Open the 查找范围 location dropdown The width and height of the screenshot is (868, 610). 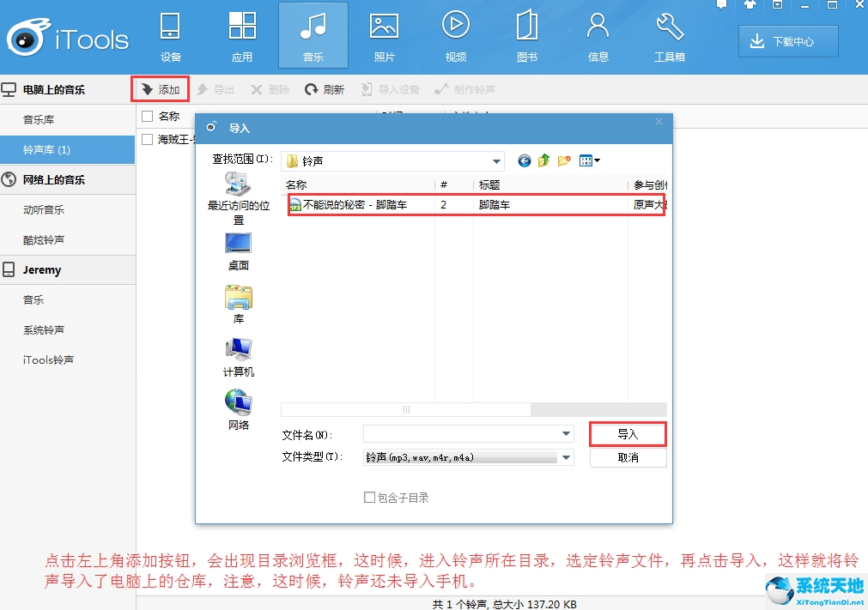pyautogui.click(x=495, y=160)
